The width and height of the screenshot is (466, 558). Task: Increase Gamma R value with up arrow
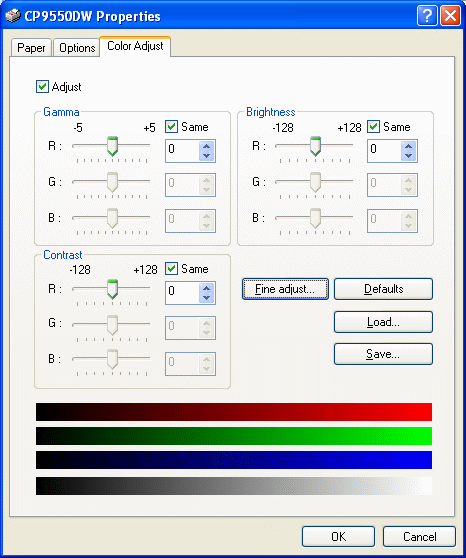206,146
